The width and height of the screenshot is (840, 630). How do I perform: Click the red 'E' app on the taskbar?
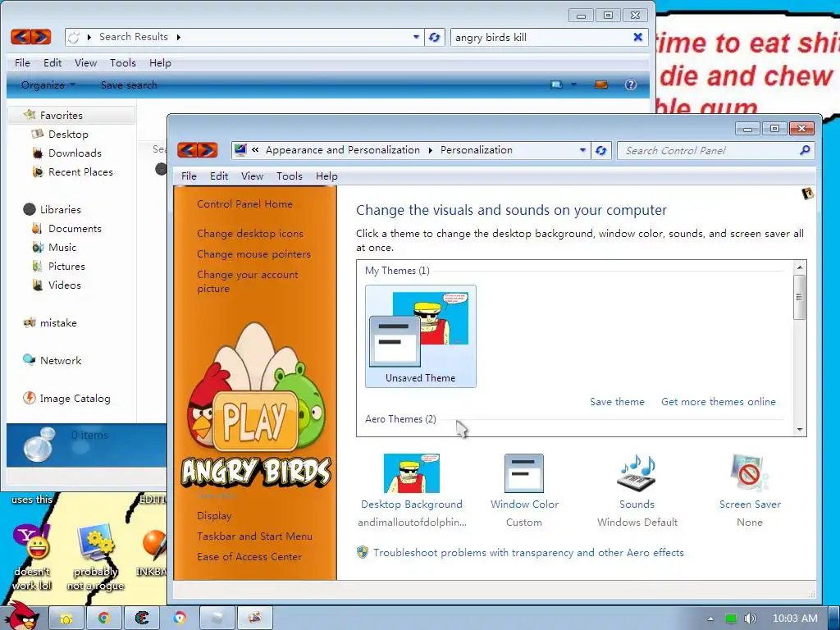tap(142, 618)
